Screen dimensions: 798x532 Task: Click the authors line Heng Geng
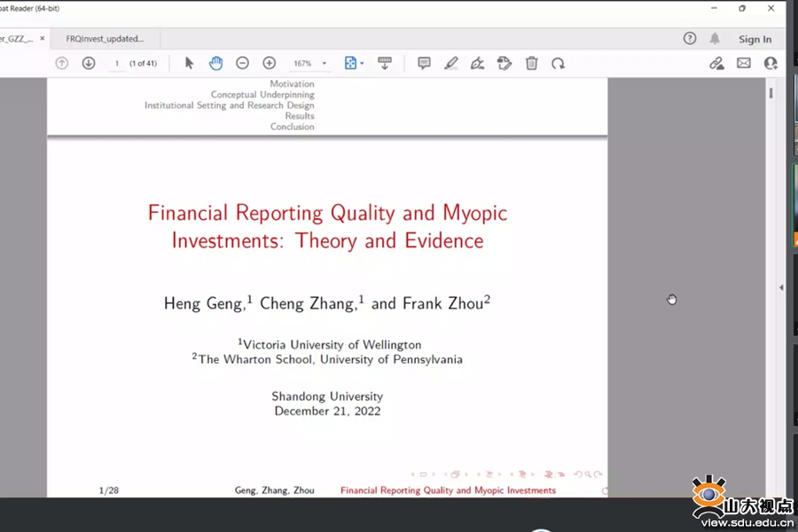327,303
